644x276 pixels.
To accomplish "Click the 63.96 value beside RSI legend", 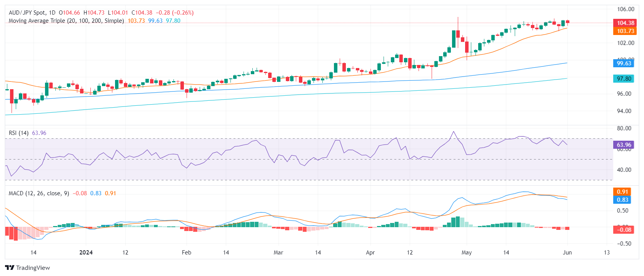I will point(39,133).
